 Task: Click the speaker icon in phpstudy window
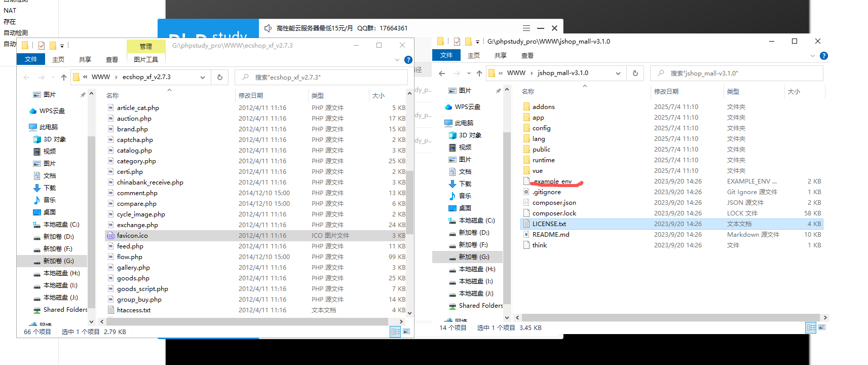click(268, 28)
